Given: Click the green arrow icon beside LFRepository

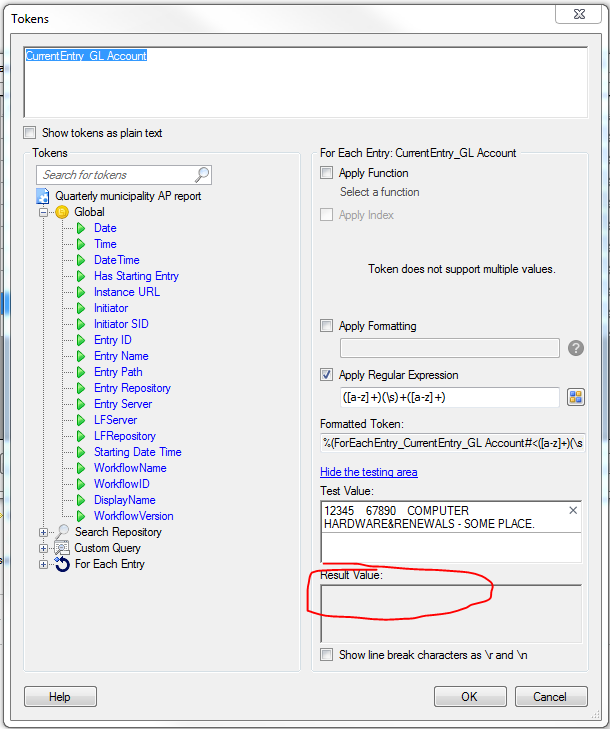Looking at the screenshot, I should (x=81, y=436).
